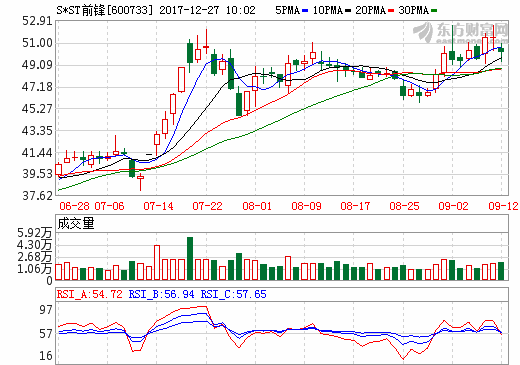
Task: Click the 30PMA legend label
Action: tap(413, 10)
